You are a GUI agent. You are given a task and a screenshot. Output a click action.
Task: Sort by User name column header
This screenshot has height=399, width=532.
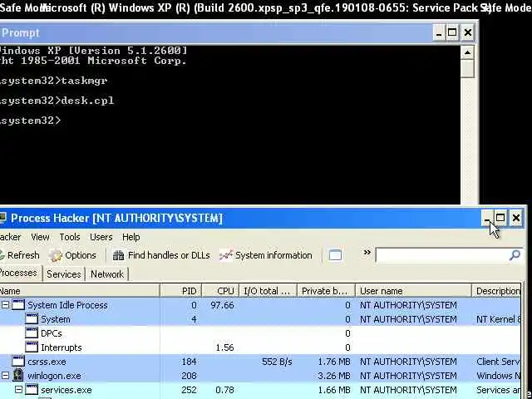[413, 291]
